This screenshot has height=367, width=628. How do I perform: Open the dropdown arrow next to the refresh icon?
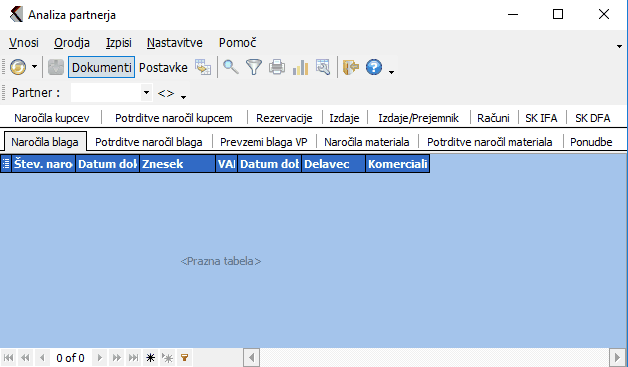pyautogui.click(x=34, y=67)
